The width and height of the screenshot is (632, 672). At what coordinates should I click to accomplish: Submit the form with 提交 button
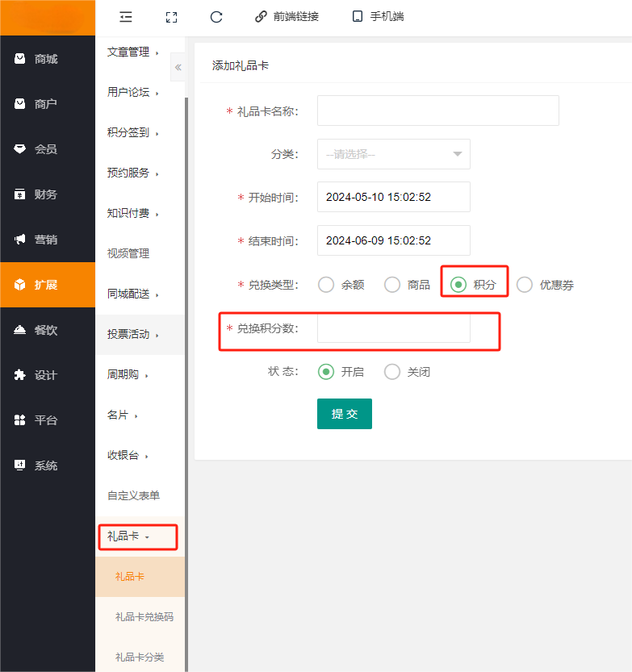[x=344, y=414]
